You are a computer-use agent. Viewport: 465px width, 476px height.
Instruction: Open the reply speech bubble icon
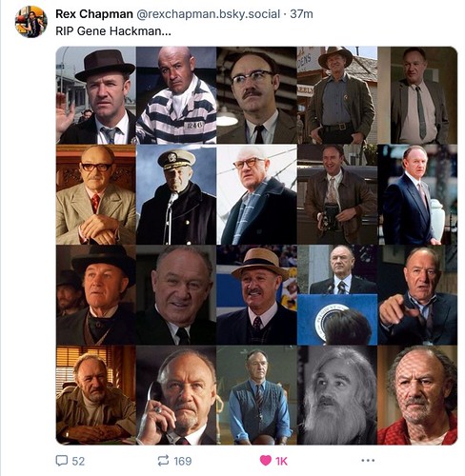[x=62, y=461]
